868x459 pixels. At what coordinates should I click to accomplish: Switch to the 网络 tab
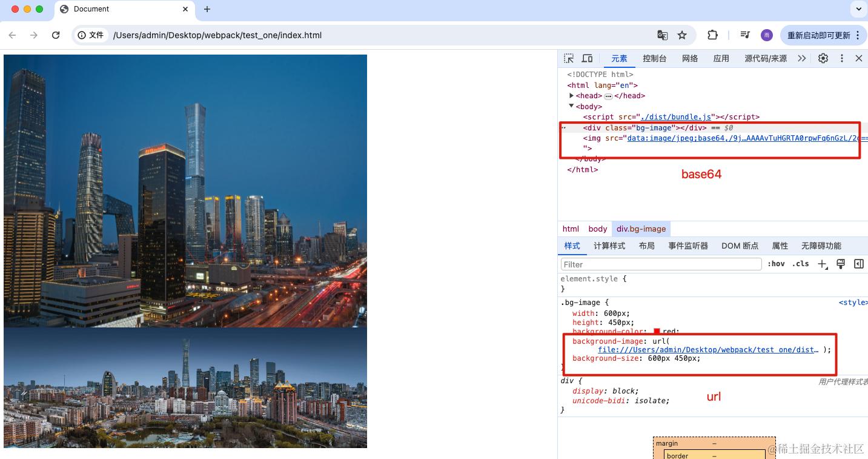(x=690, y=58)
